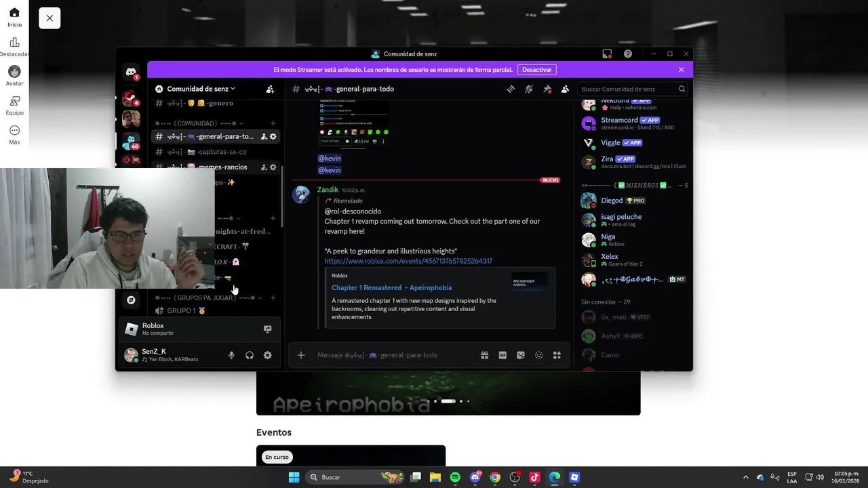The image size is (868, 488).
Task: Mute microphone in user panel
Action: pos(231,355)
